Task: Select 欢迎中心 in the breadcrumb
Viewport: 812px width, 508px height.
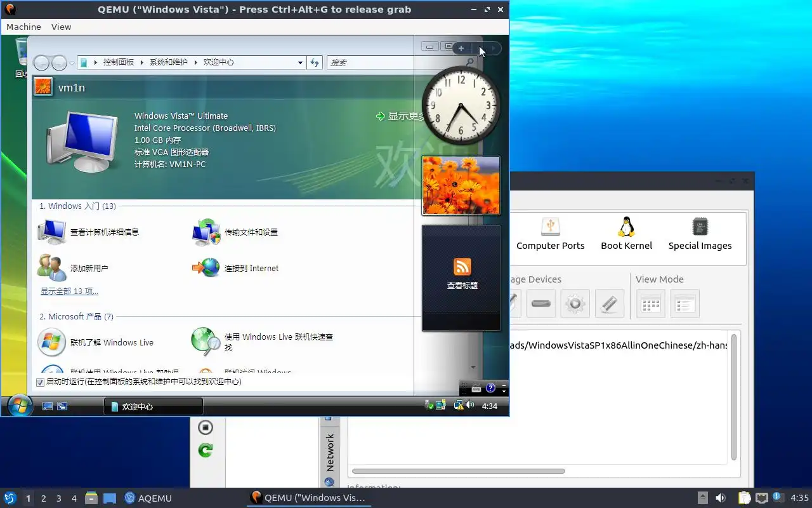Action: [x=219, y=62]
